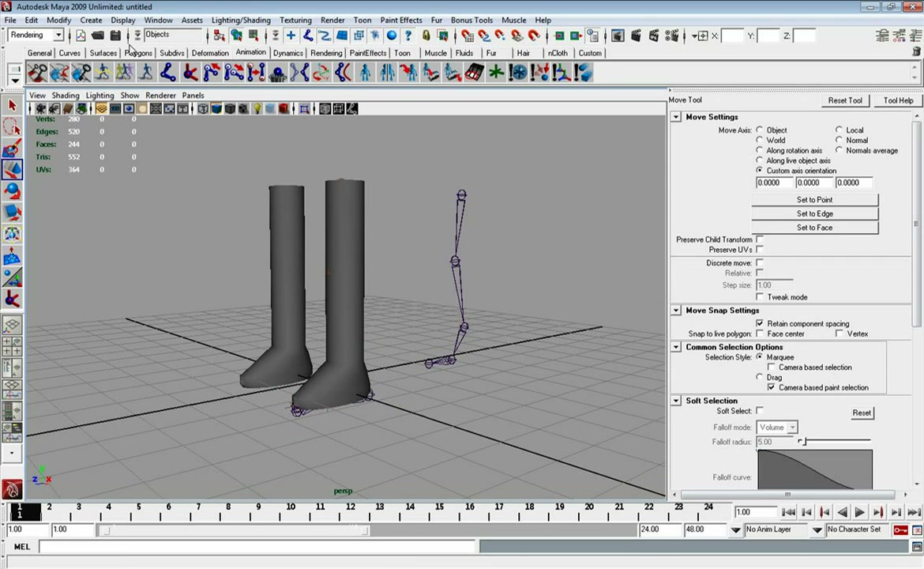This screenshot has height=569, width=924.
Task: Click the light bulb lighting icon
Action: click(257, 109)
